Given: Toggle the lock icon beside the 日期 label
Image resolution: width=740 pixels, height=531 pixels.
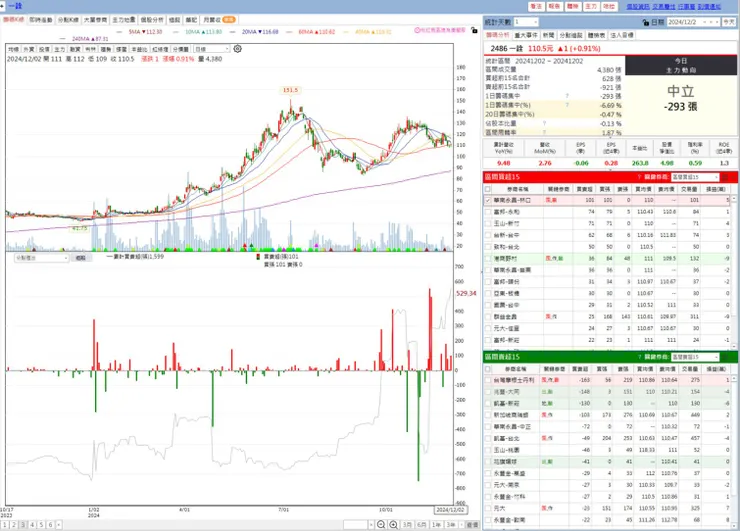Looking at the screenshot, I should click(646, 22).
